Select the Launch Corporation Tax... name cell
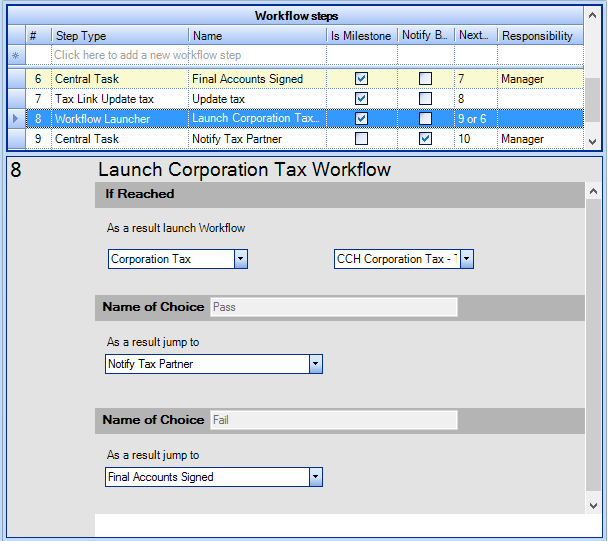This screenshot has width=608, height=541. (x=257, y=119)
